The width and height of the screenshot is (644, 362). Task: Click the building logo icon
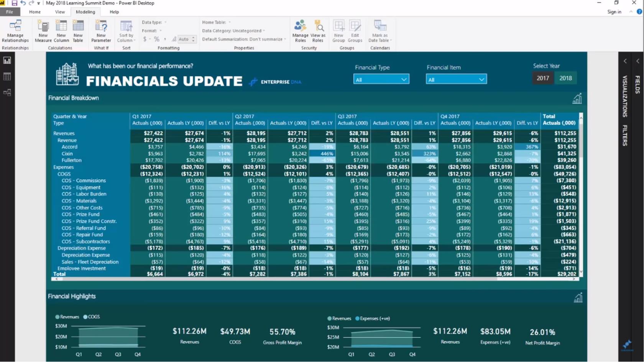67,74
